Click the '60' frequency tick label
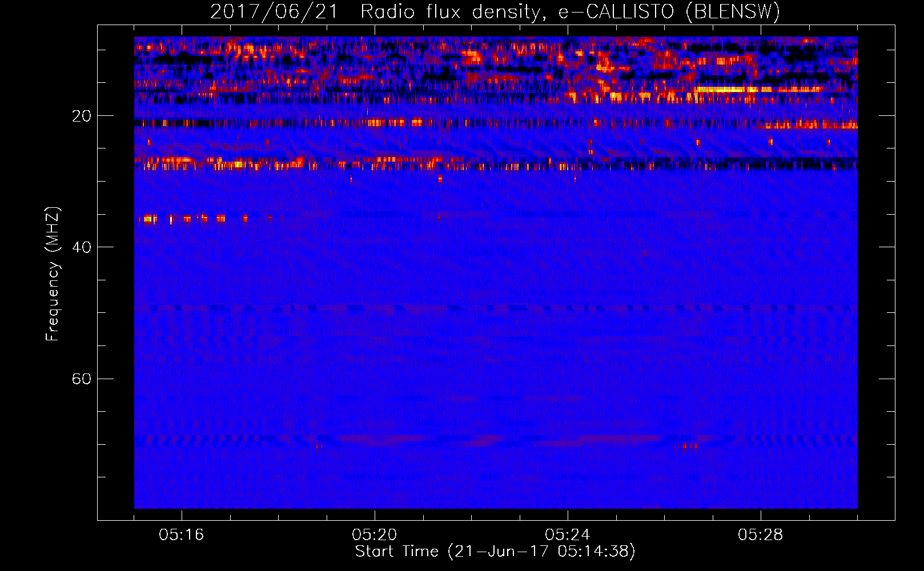 coord(81,379)
